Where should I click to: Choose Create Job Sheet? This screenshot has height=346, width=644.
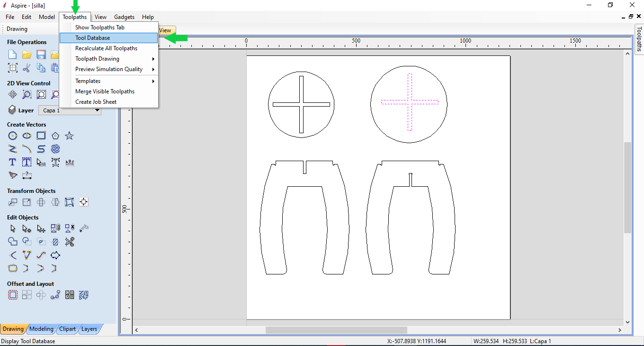pyautogui.click(x=109, y=102)
